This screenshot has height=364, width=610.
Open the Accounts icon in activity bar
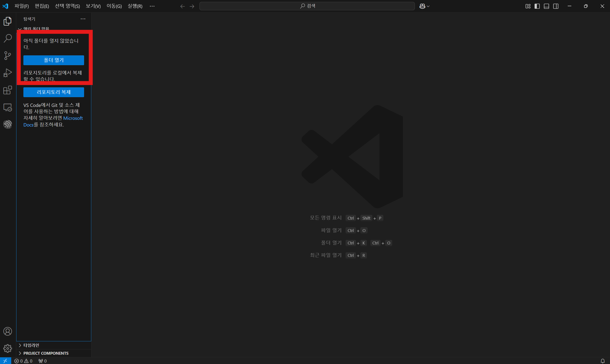(8, 331)
